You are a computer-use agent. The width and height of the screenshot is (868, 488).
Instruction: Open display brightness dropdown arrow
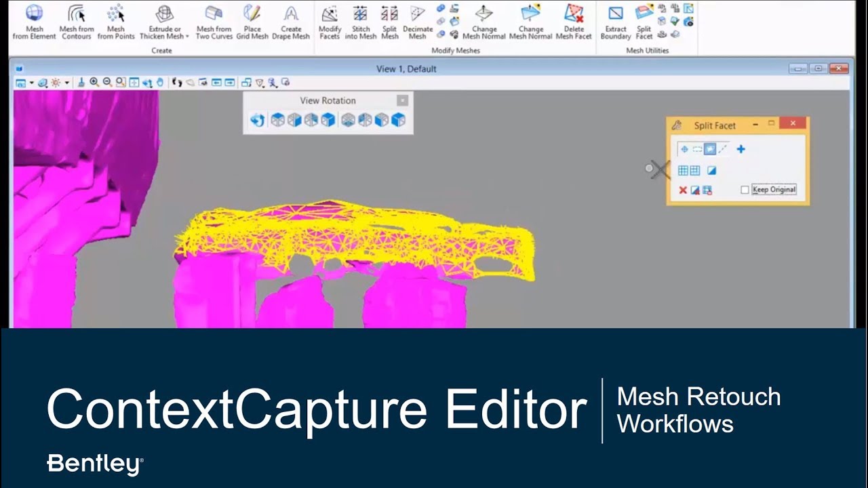67,83
